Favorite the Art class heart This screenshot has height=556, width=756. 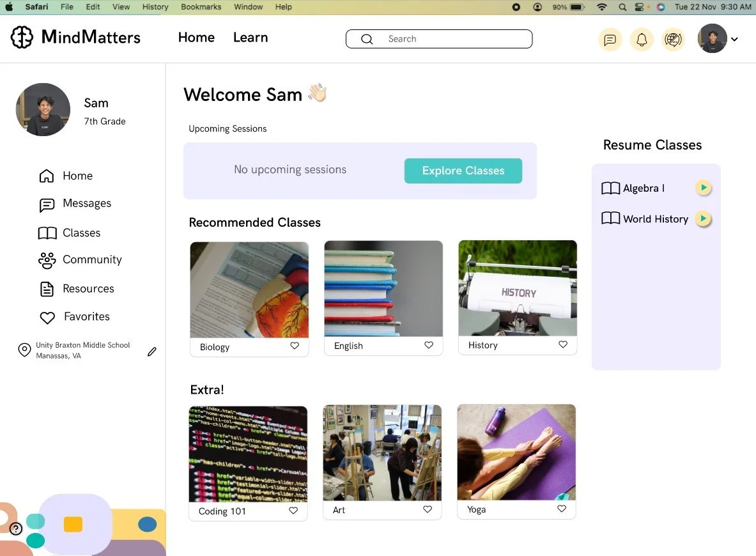click(427, 509)
